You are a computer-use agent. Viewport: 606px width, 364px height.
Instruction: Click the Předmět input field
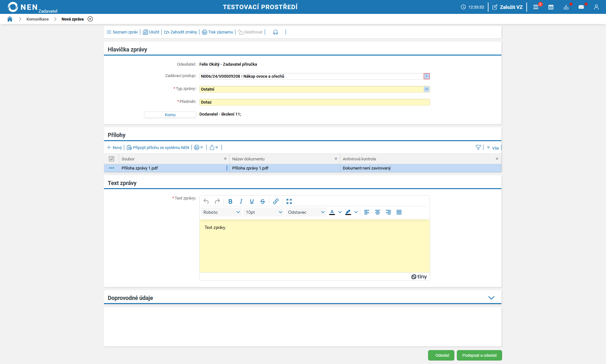(x=314, y=102)
